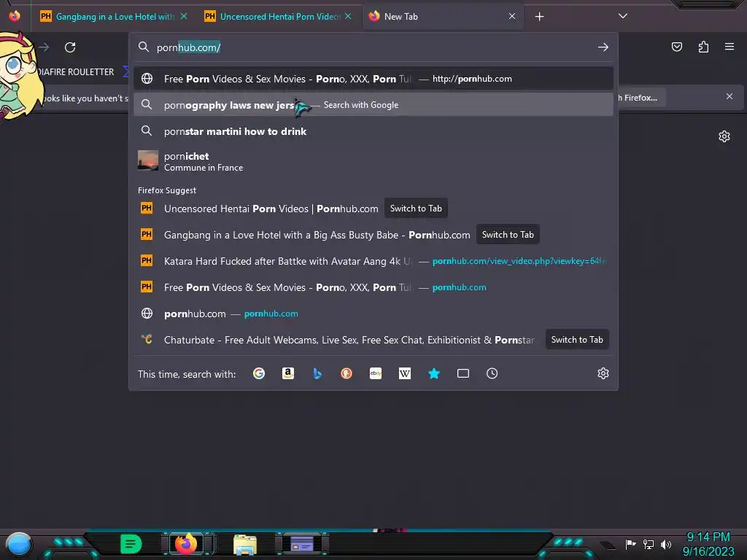The image size is (747, 560).
Task: Close the Uncensored Hentai tab
Action: [x=348, y=16]
